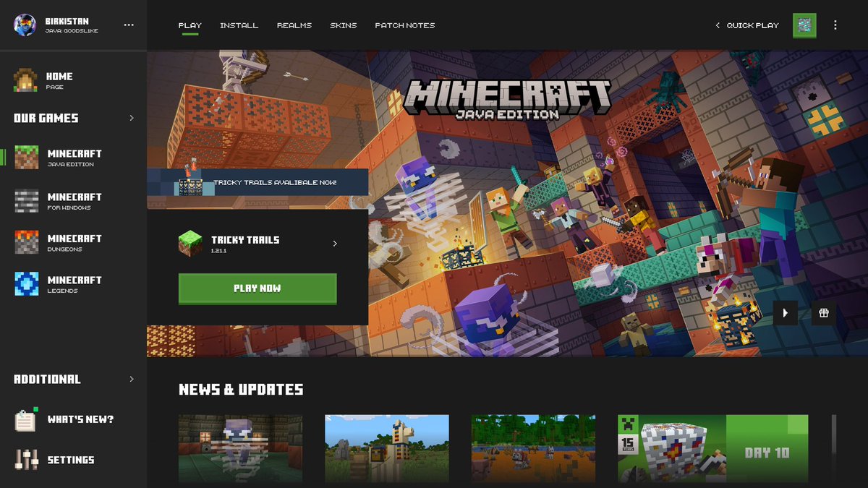Click the Our Games heading
The width and height of the screenshot is (868, 488).
(46, 118)
